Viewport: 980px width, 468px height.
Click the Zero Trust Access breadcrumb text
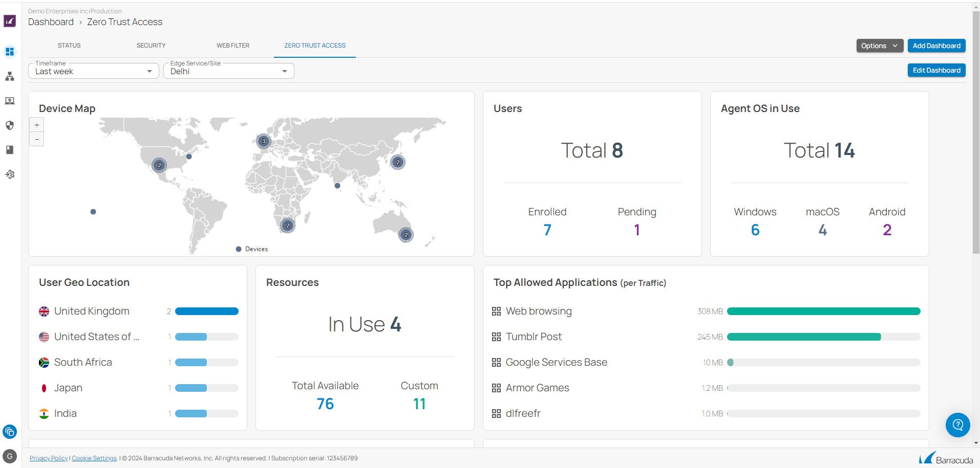click(124, 22)
